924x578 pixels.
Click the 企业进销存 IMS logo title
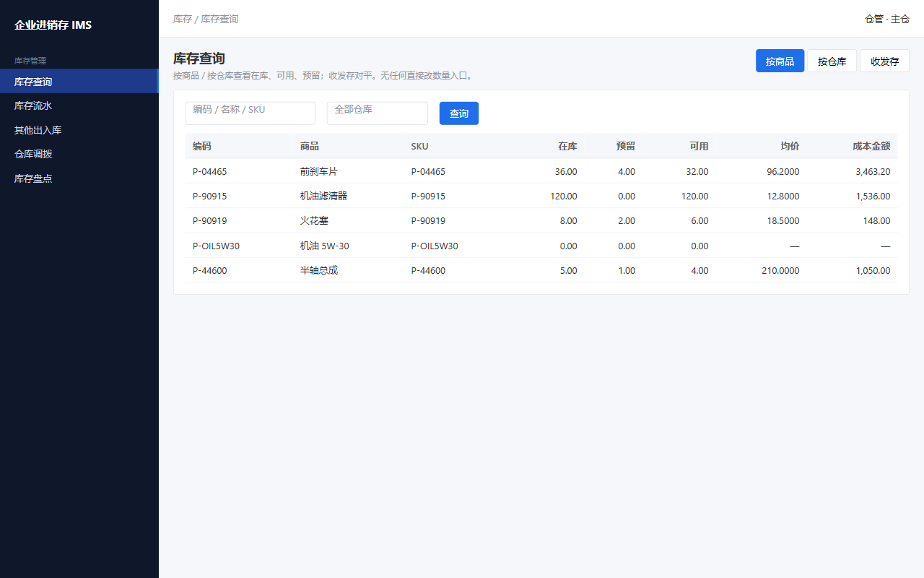pyautogui.click(x=53, y=25)
